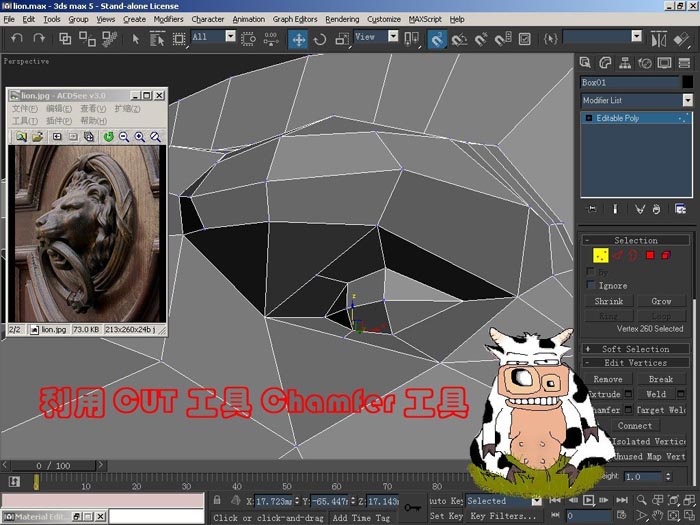
Task: Click the Break button
Action: [x=661, y=379]
